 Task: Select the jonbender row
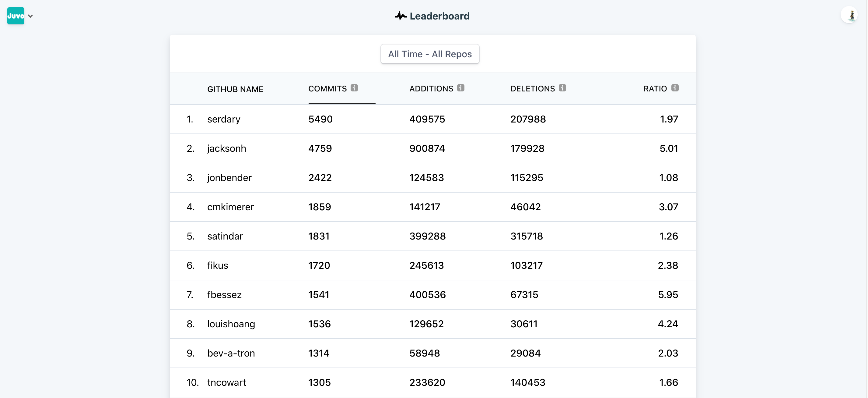click(x=229, y=178)
